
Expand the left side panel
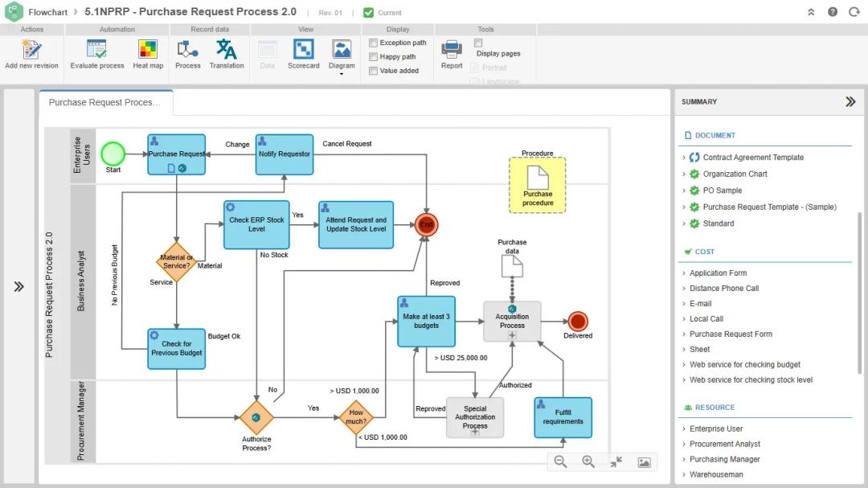[x=19, y=286]
